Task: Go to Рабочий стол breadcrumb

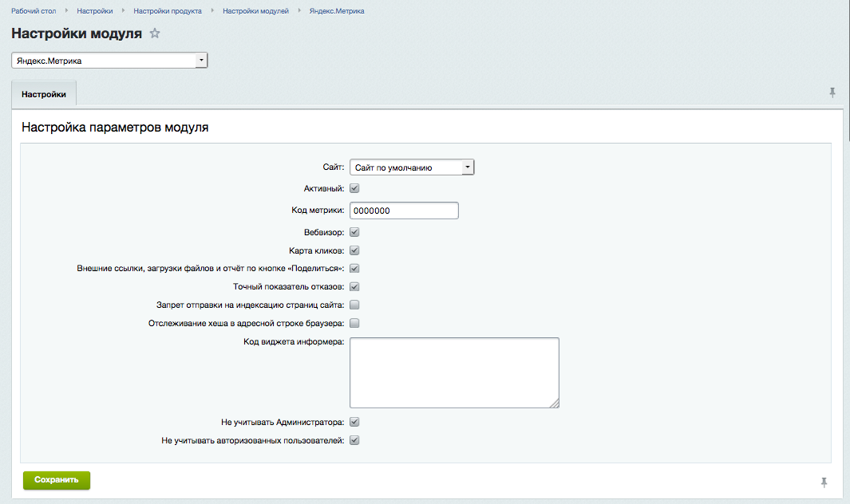Action: pos(34,11)
